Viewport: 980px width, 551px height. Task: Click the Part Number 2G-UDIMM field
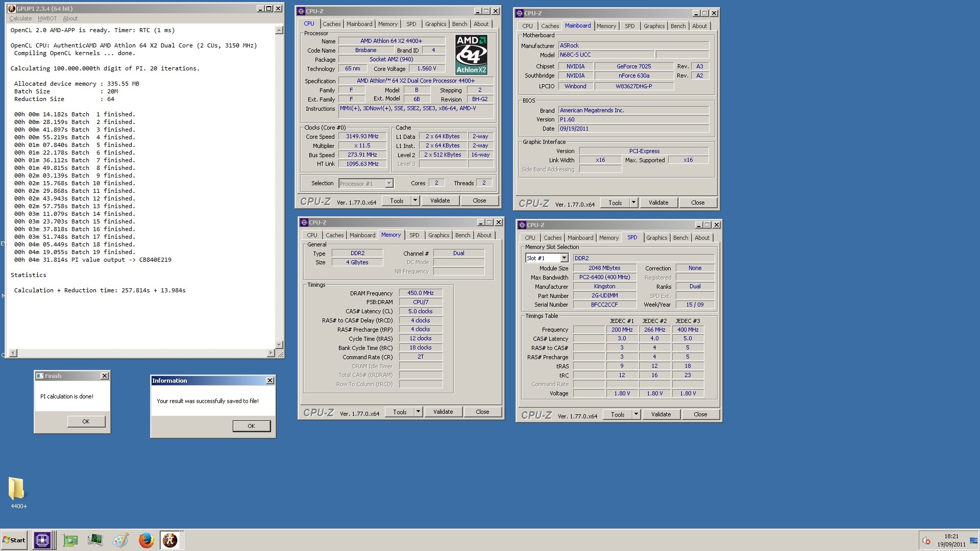[x=604, y=295]
